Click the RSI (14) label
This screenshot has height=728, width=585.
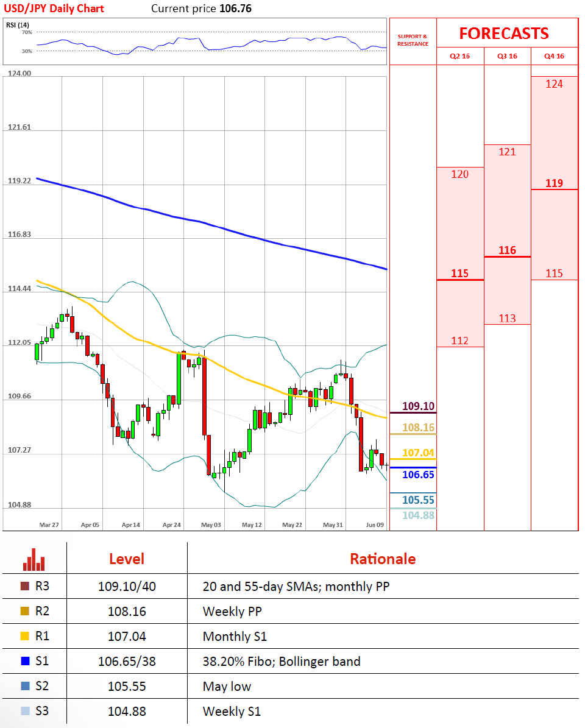click(x=18, y=25)
